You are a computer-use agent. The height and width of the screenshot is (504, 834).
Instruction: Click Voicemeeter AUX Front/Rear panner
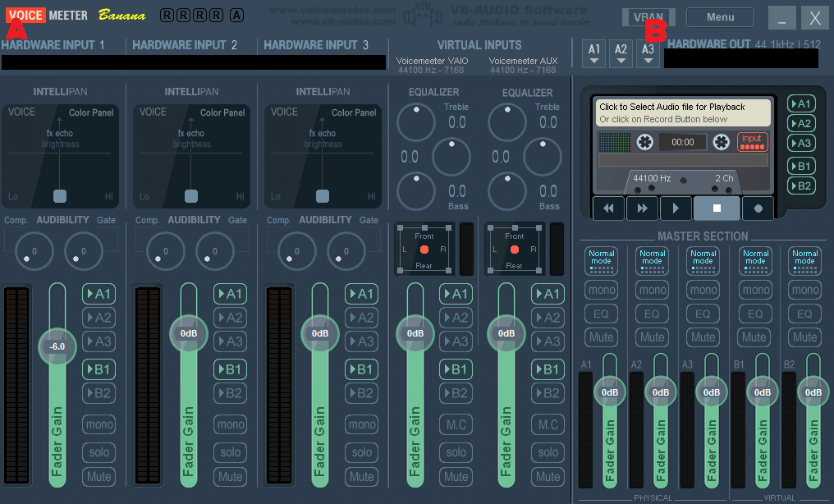click(x=515, y=250)
